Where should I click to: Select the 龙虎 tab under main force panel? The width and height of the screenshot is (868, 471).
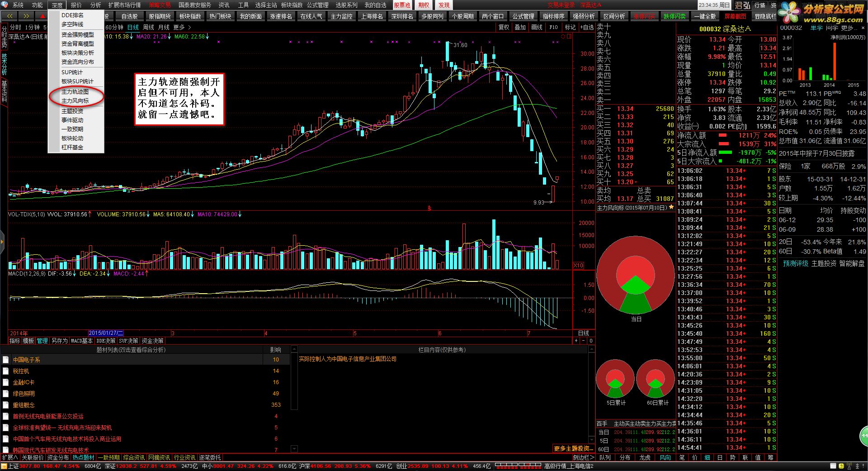(x=645, y=457)
